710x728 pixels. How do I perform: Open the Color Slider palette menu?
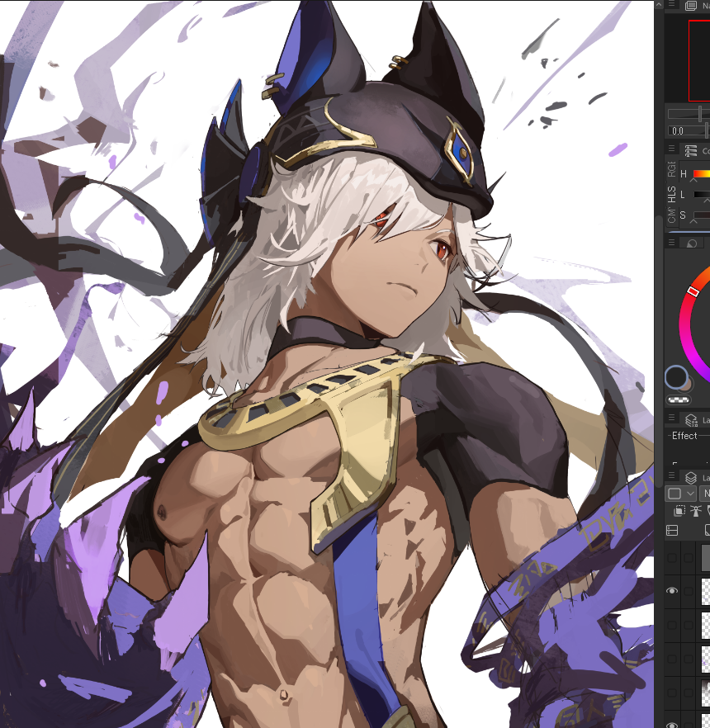(x=671, y=149)
